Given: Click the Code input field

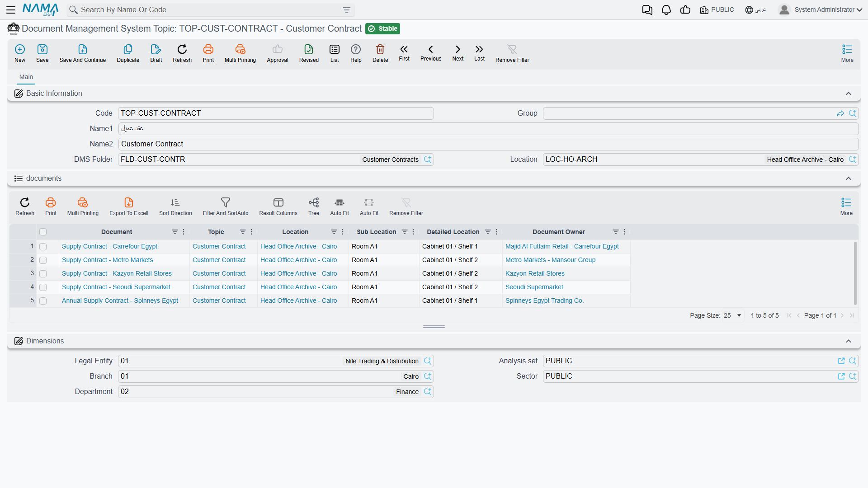Looking at the screenshot, I should pyautogui.click(x=276, y=113).
